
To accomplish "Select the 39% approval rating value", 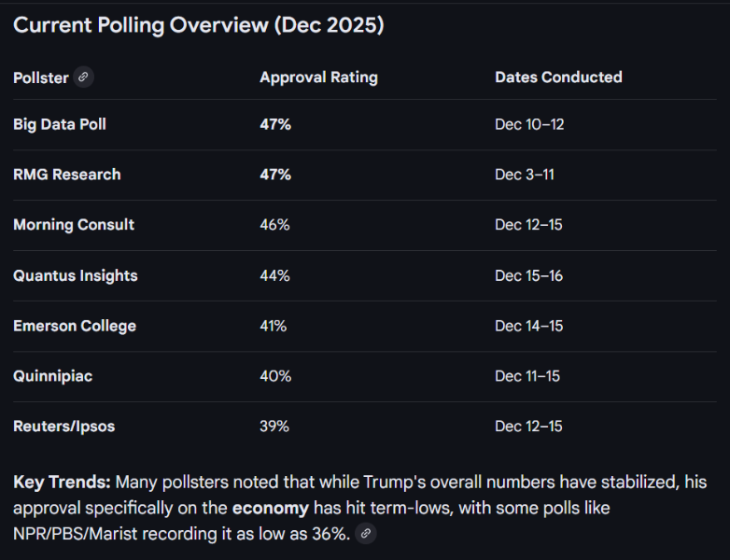I will [274, 427].
